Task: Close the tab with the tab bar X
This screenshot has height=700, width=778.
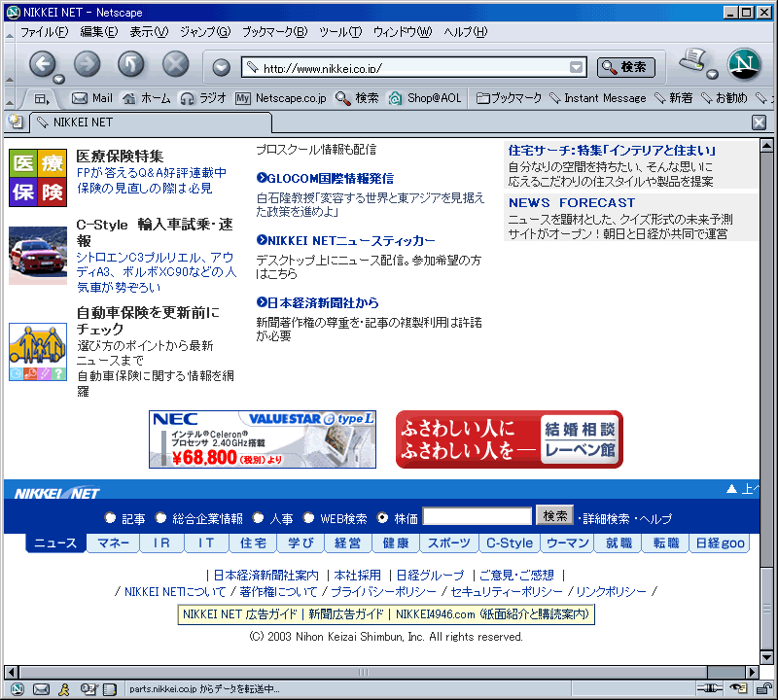Action: coord(759,122)
